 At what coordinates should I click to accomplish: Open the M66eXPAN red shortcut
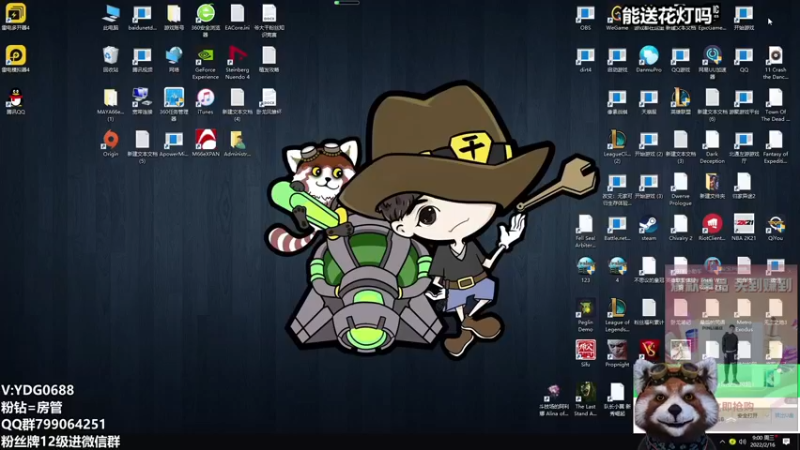[206, 143]
